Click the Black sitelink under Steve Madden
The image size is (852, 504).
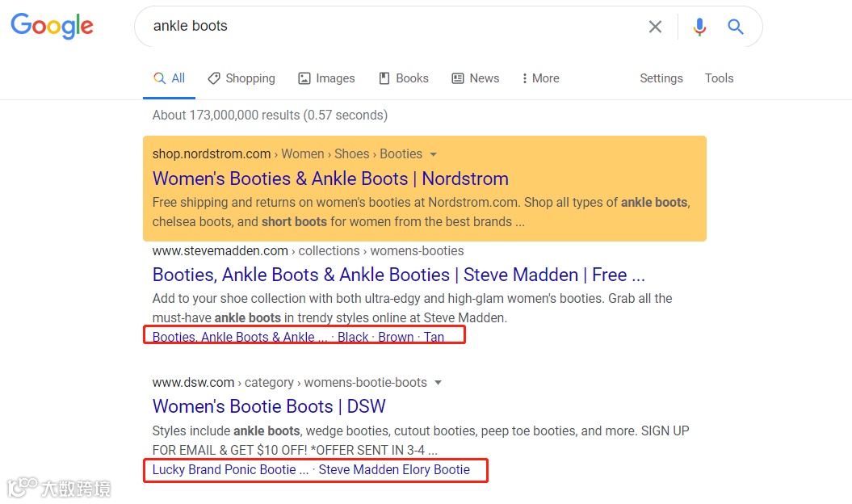(x=353, y=337)
